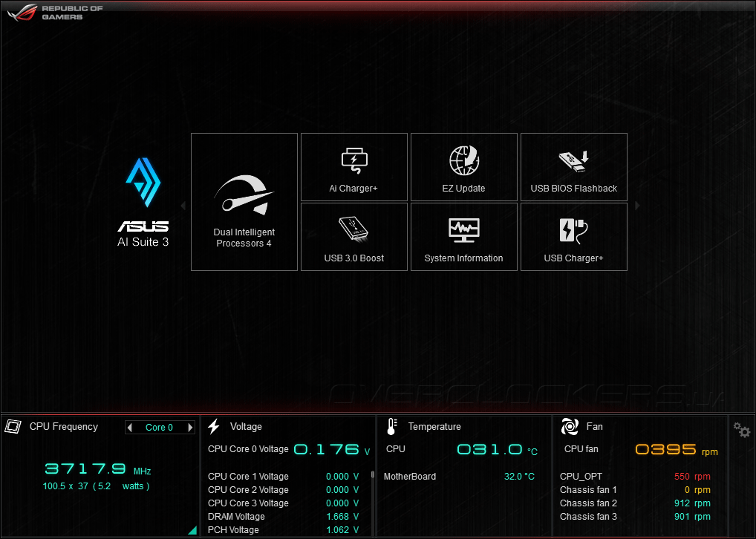Select the PCH Voltage row

[284, 530]
